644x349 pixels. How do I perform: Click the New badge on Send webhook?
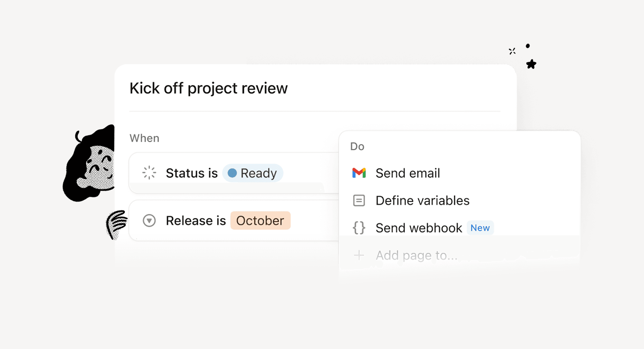(480, 228)
